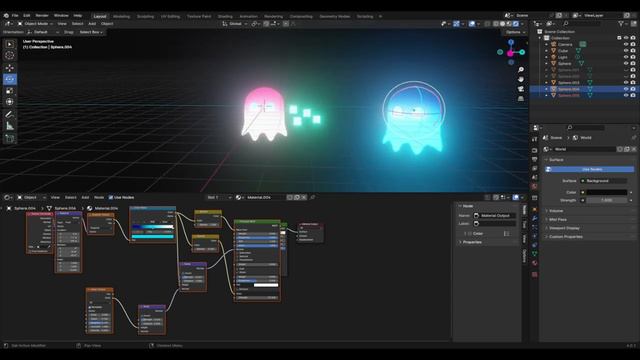This screenshot has width=640, height=360.
Task: Switch perspective/orthographic with the grid icon
Action: (x=521, y=98)
